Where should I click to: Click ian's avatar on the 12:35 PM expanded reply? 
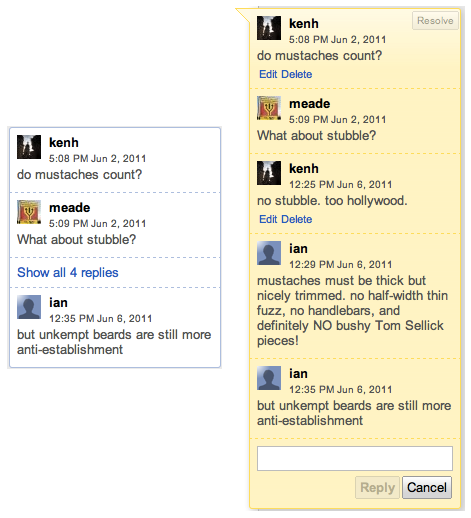coord(269,378)
